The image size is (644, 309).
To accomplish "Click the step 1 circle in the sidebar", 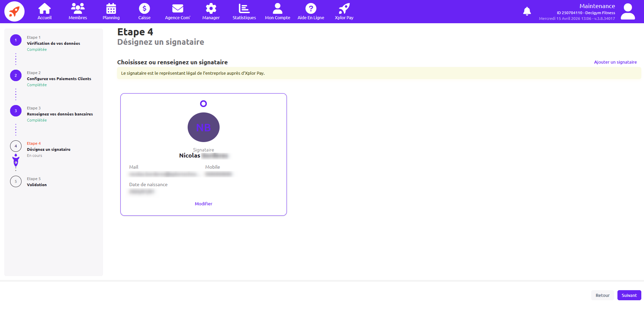I will coord(16,40).
